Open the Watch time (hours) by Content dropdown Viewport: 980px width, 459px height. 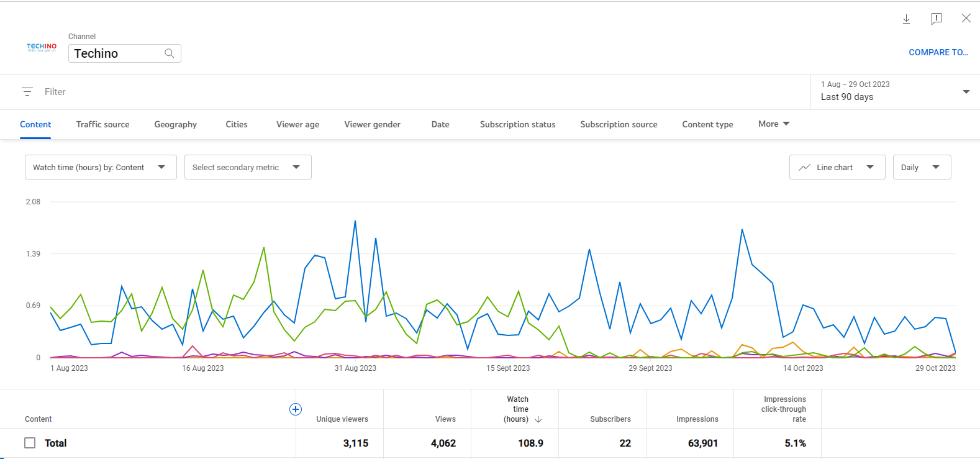point(101,167)
